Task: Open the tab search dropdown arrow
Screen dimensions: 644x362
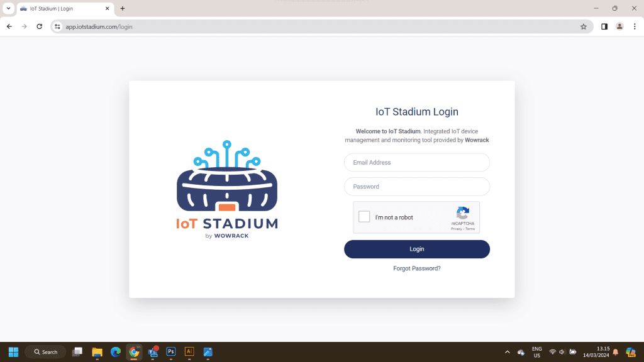Action: pos(8,9)
